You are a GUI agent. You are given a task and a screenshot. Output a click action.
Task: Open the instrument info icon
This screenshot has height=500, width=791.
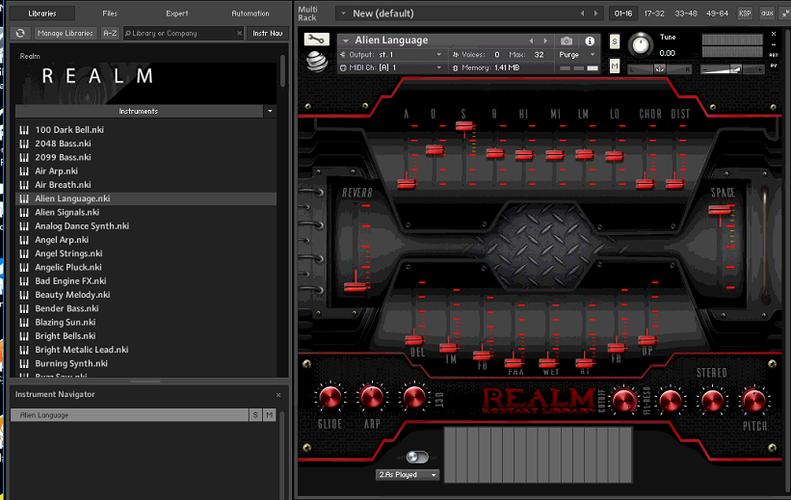point(589,41)
